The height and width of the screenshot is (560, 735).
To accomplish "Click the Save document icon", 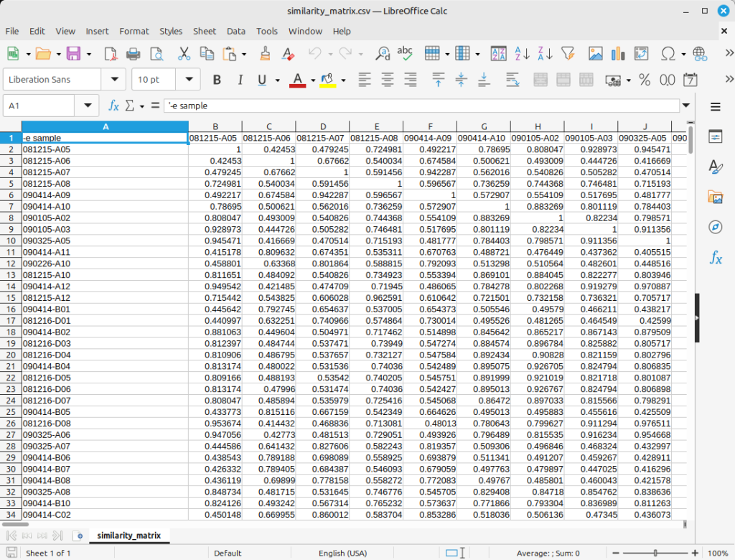I will coord(73,54).
